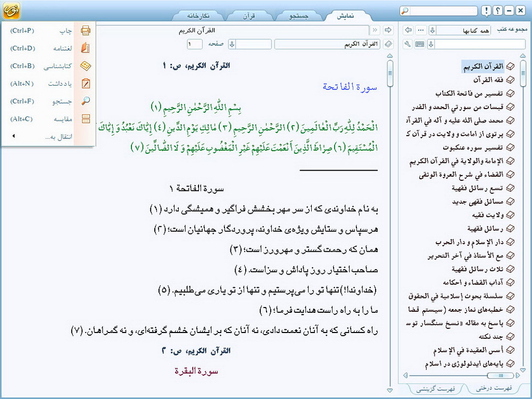This screenshot has height=399, width=532.
Task: Click the printer icon for چاپ
Action: [85, 31]
